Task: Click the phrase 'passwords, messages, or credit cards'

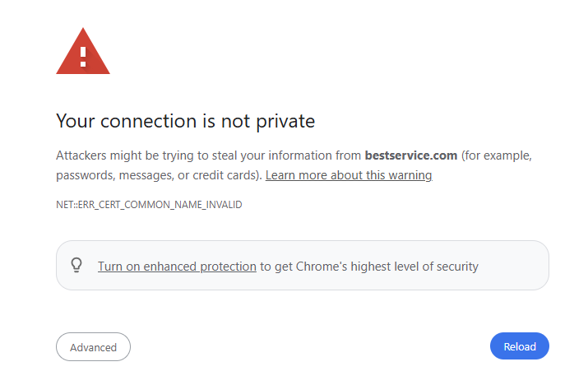Action: 157,175
